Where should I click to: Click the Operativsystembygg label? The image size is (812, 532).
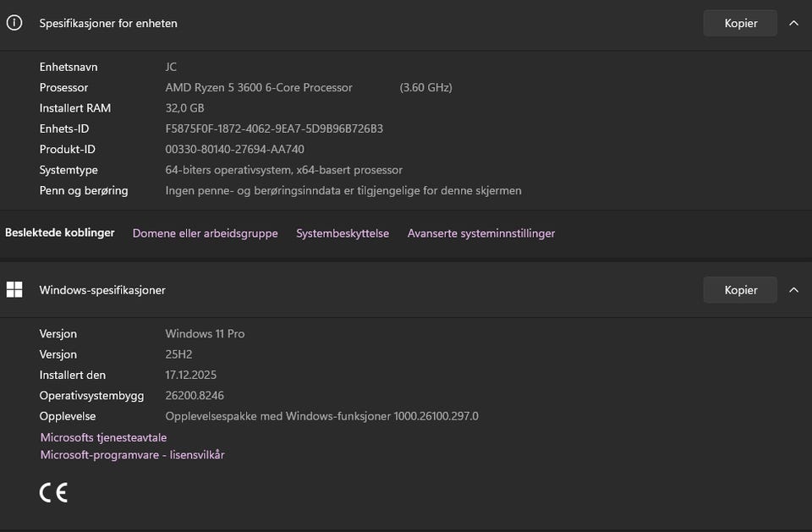[91, 395]
